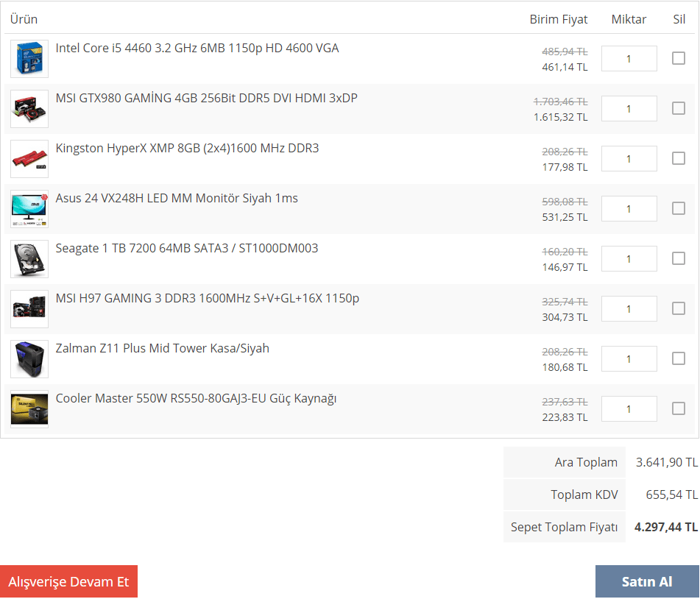Tick the delete checkbox for MSI GTX980 Gaming

[x=679, y=108]
